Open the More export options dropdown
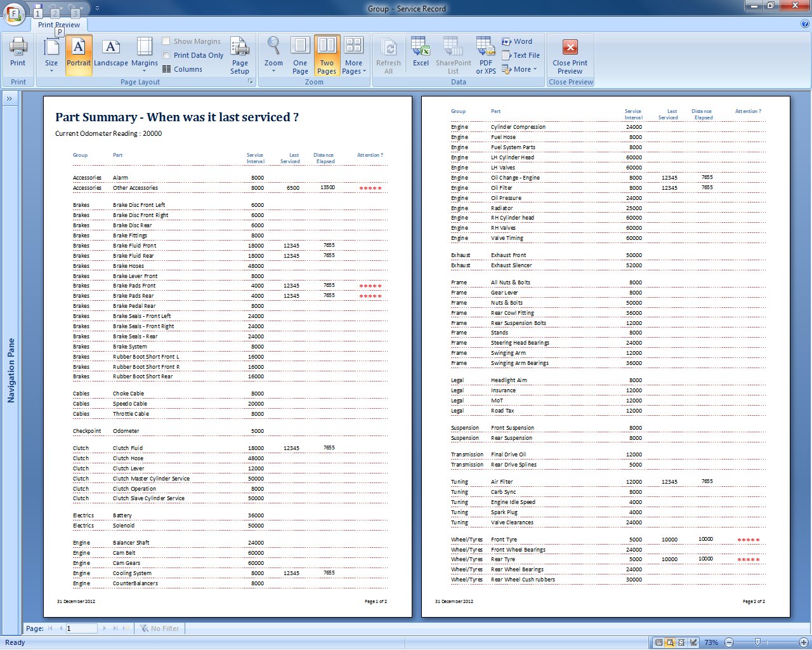This screenshot has width=812, height=650. tap(520, 69)
